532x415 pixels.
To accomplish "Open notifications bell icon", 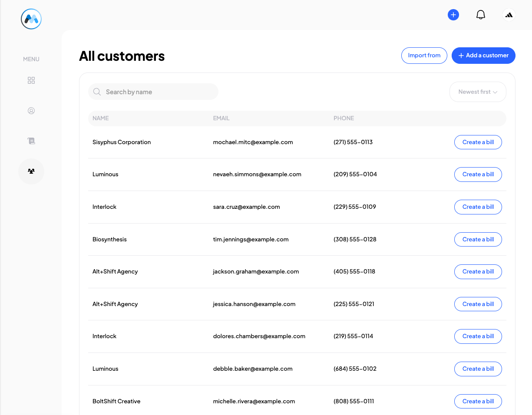I will [x=481, y=15].
